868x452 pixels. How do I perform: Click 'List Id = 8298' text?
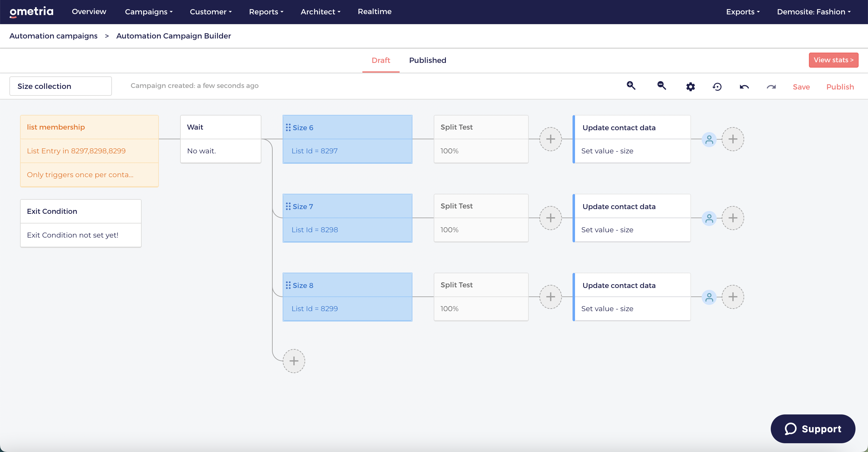point(315,230)
